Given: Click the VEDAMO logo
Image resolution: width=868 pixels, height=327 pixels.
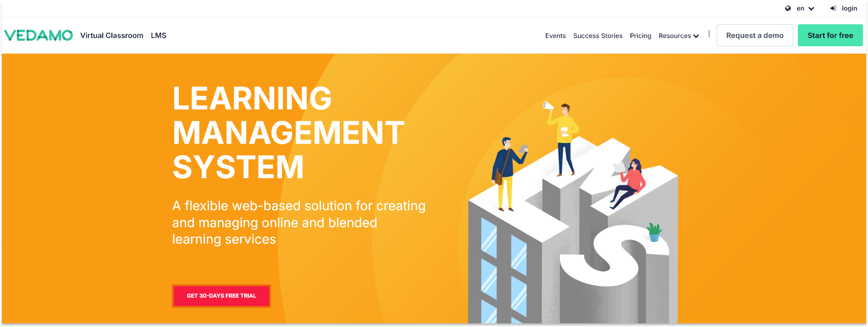Looking at the screenshot, I should pyautogui.click(x=39, y=35).
